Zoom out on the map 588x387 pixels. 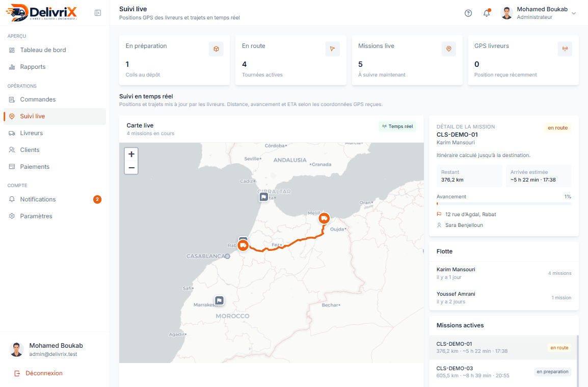(131, 167)
